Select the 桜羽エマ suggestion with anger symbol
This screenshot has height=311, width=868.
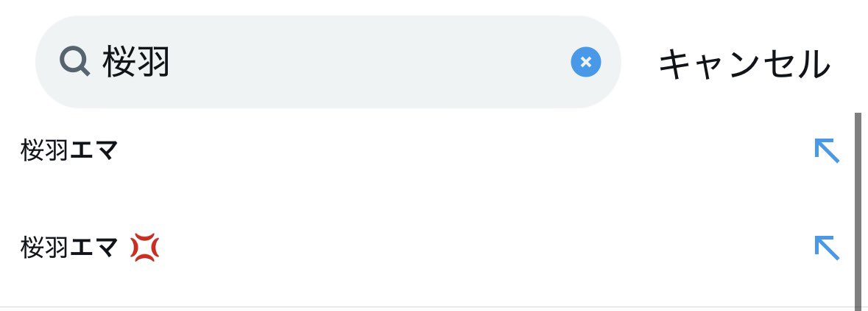pos(69,248)
